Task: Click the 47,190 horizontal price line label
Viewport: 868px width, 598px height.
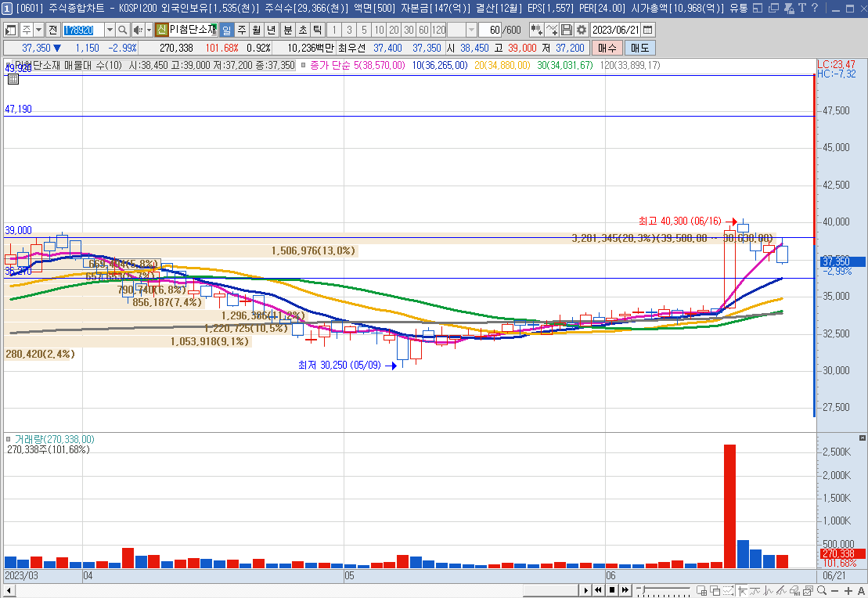Action: click(x=18, y=109)
